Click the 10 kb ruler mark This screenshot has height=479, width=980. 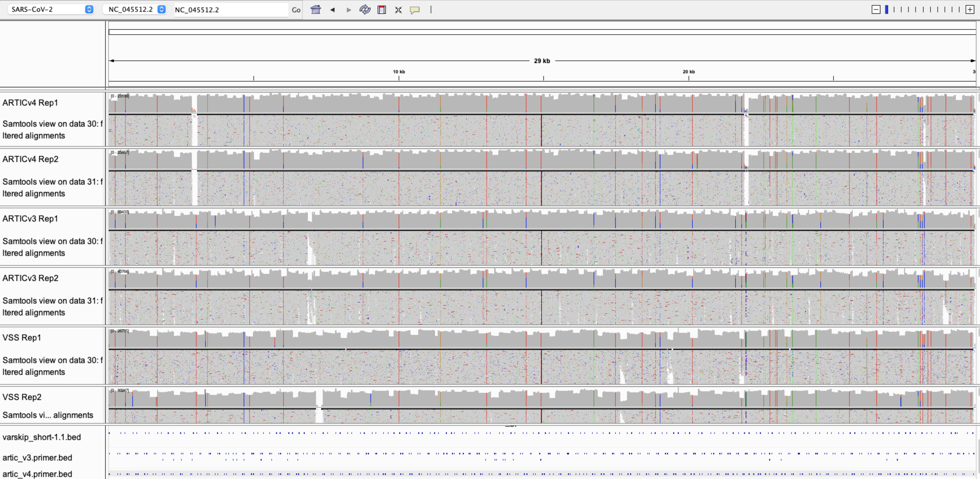coord(399,72)
